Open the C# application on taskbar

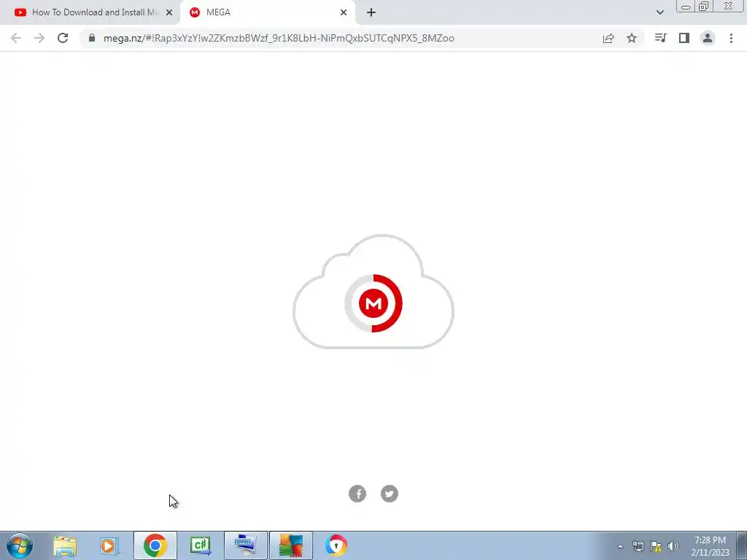201,545
